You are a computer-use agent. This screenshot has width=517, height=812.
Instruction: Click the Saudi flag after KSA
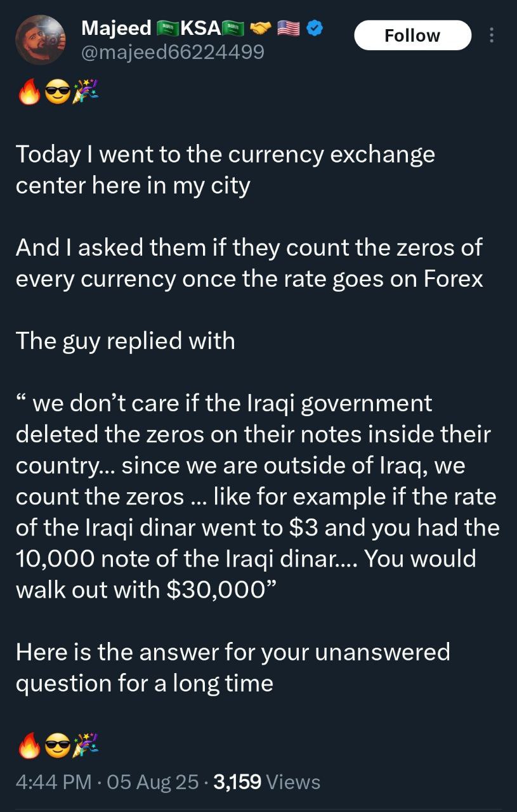click(x=233, y=28)
